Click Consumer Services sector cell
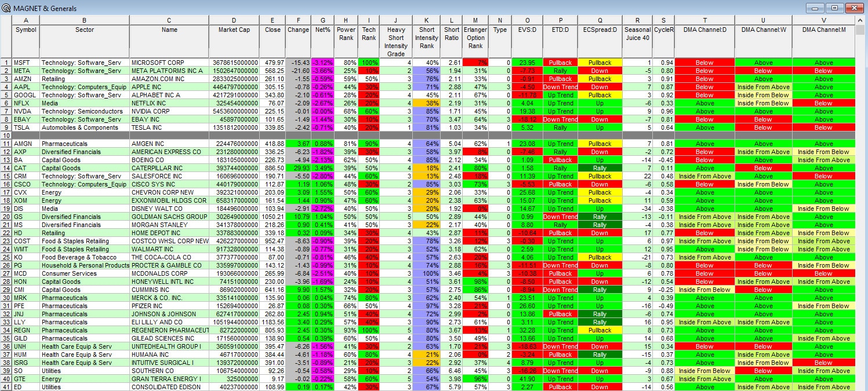Image resolution: width=868 pixels, height=391 pixels. coord(85,273)
